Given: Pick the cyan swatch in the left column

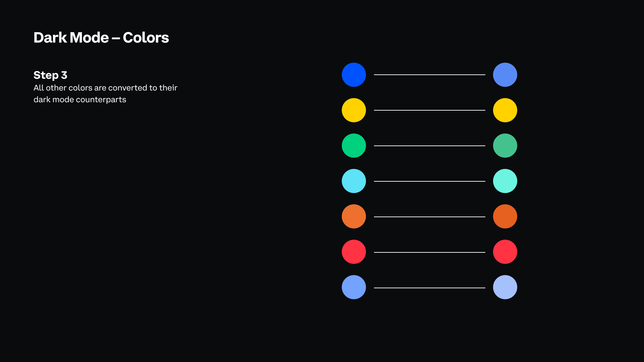Looking at the screenshot, I should (x=354, y=181).
